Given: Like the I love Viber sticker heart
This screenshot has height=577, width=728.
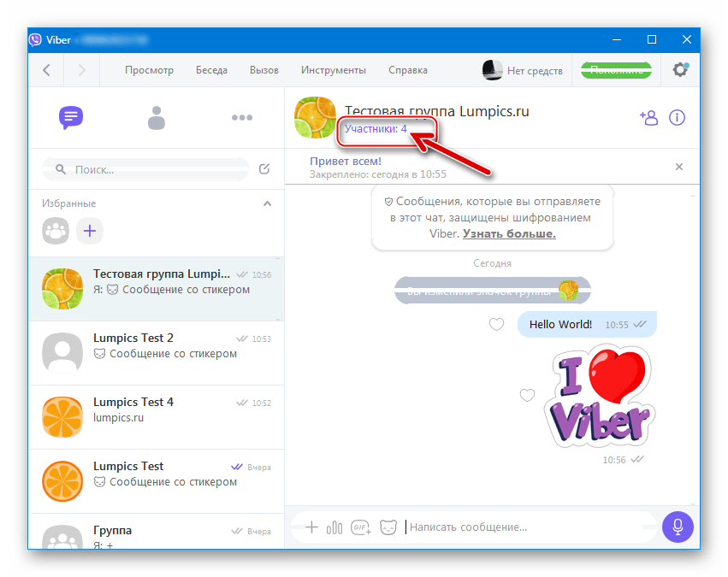Looking at the screenshot, I should pyautogui.click(x=527, y=395).
